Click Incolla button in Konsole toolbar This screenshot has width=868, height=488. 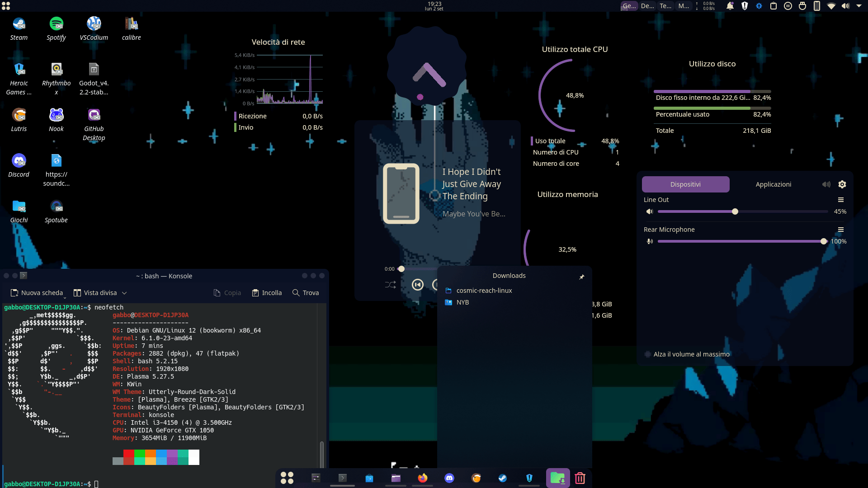click(x=267, y=293)
